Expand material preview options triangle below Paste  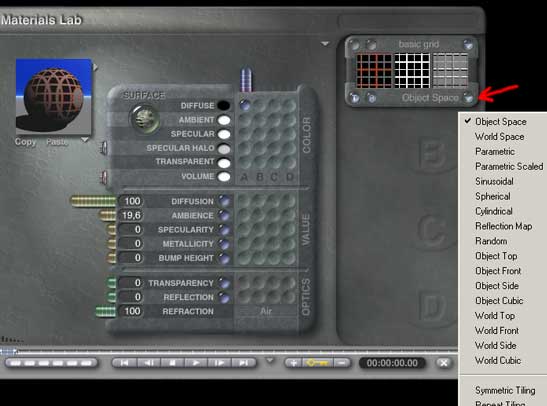pyautogui.click(x=85, y=140)
